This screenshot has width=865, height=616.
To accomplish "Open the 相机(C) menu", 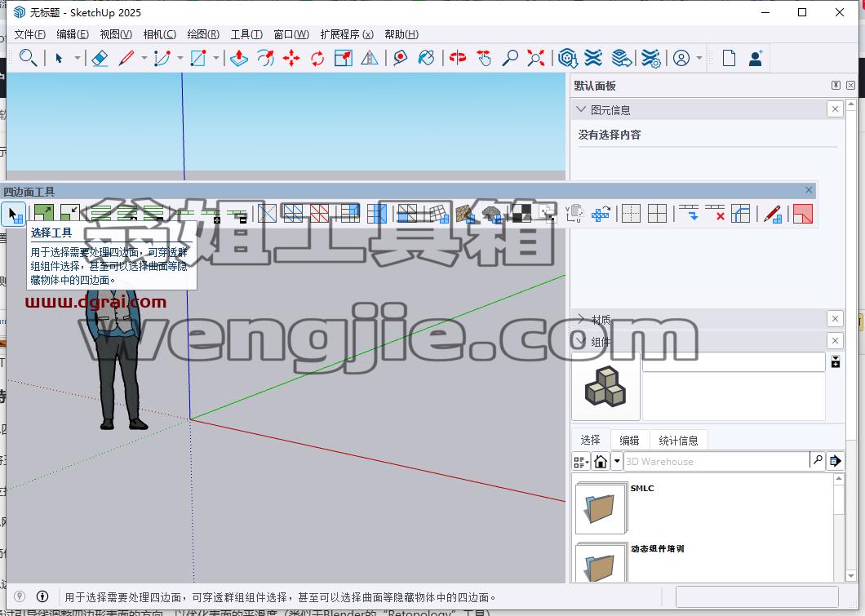I will 159,34.
